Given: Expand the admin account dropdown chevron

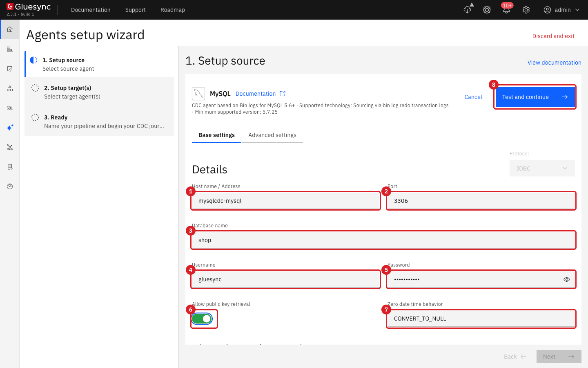Looking at the screenshot, I should pyautogui.click(x=577, y=10).
